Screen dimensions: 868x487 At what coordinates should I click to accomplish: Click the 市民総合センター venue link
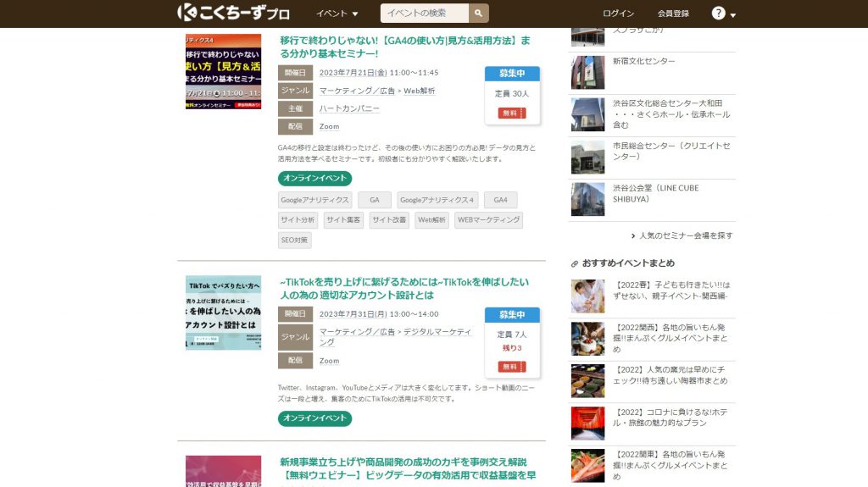[671, 151]
